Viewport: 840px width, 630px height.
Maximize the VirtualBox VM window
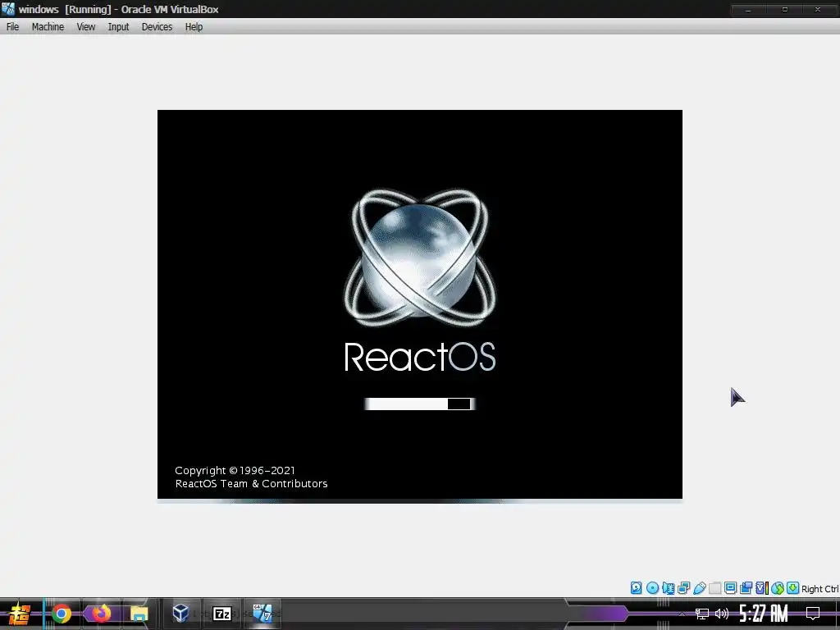[x=784, y=10]
